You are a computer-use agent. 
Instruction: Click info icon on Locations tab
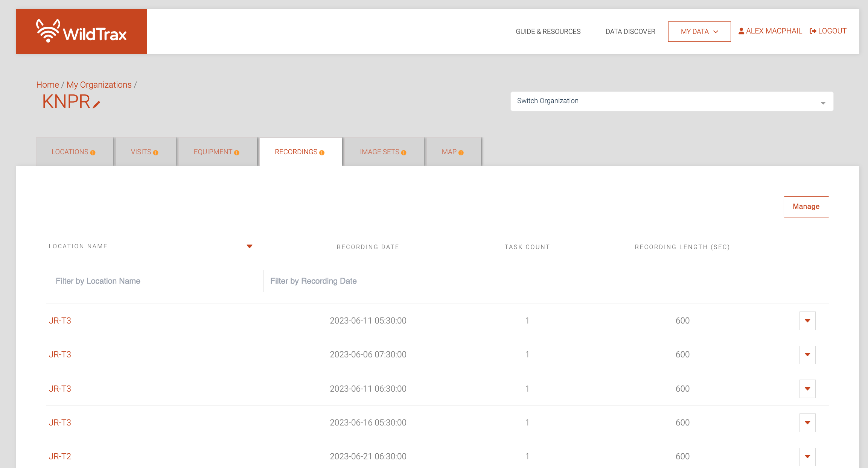click(x=93, y=153)
